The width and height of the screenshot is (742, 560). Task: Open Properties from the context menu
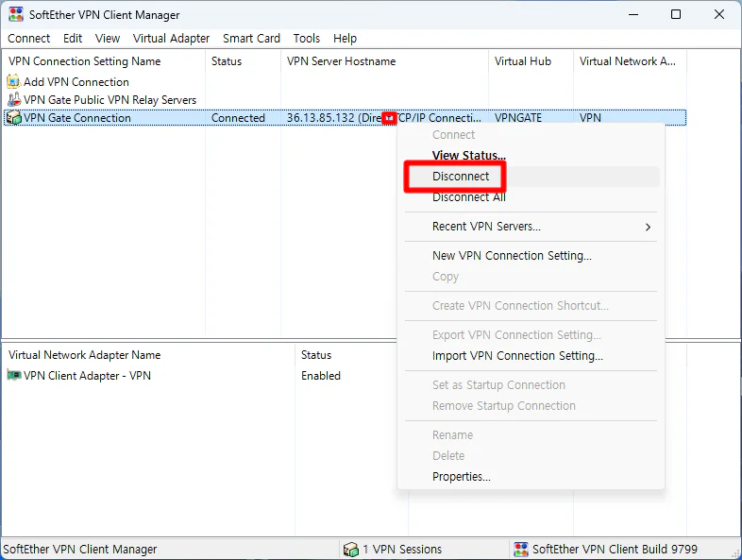click(461, 477)
